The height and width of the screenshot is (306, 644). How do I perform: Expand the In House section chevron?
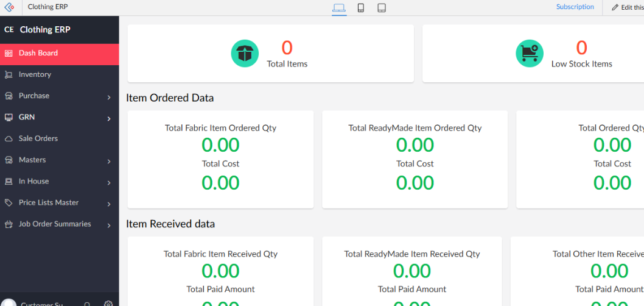(x=109, y=182)
